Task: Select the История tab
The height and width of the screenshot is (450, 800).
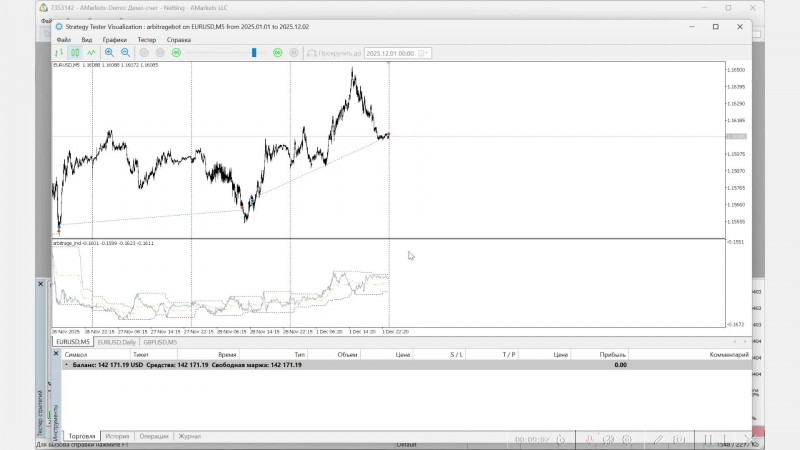Action: [x=117, y=436]
